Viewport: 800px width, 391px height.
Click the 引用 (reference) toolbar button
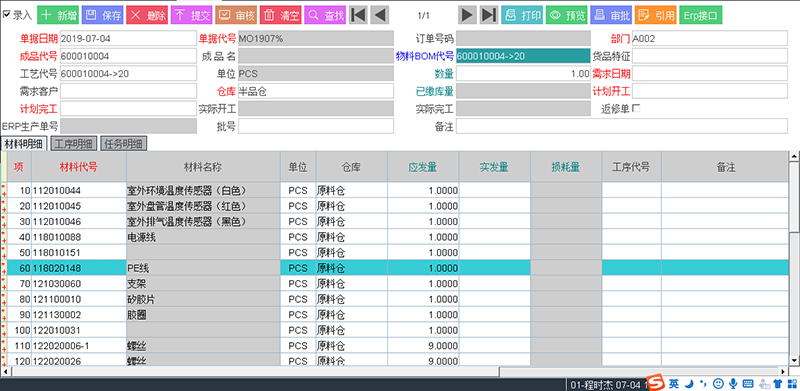pyautogui.click(x=655, y=15)
